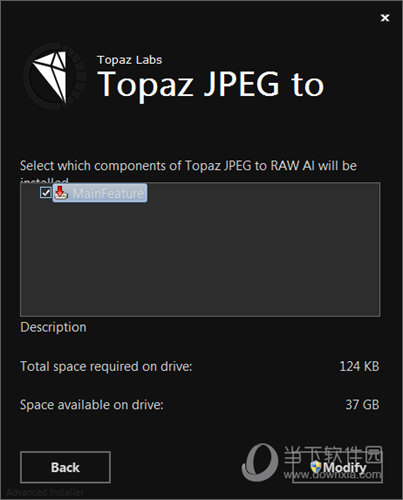Image resolution: width=403 pixels, height=500 pixels.
Task: Close the installer window
Action: point(385,18)
